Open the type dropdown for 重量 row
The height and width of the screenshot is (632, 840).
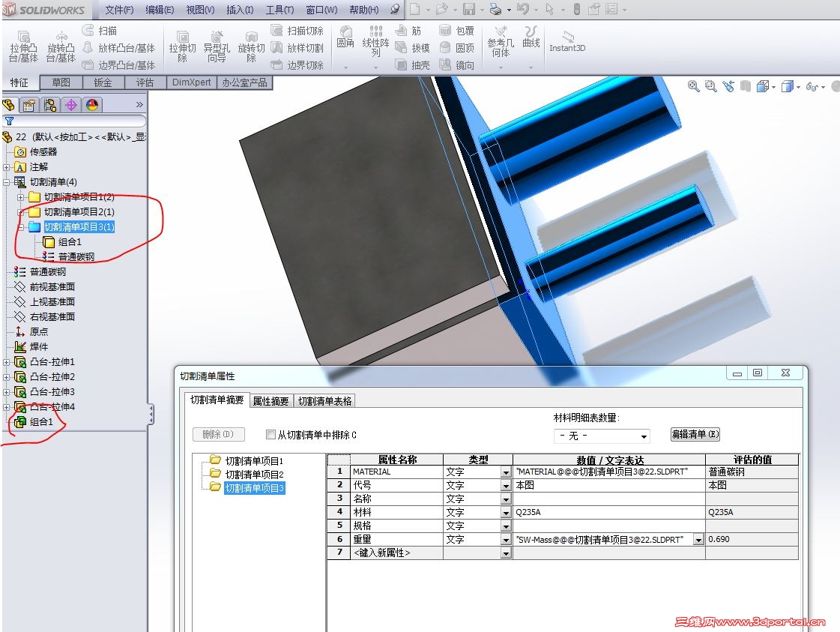(506, 539)
